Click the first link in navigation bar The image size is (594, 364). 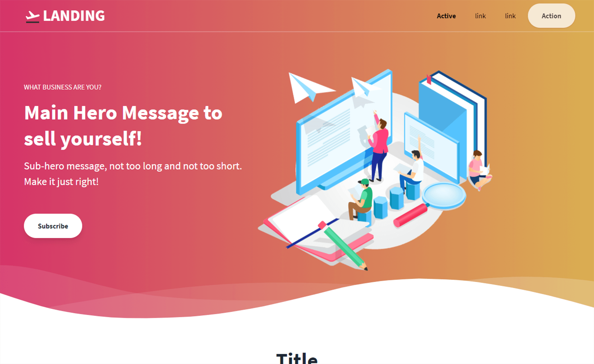(446, 16)
